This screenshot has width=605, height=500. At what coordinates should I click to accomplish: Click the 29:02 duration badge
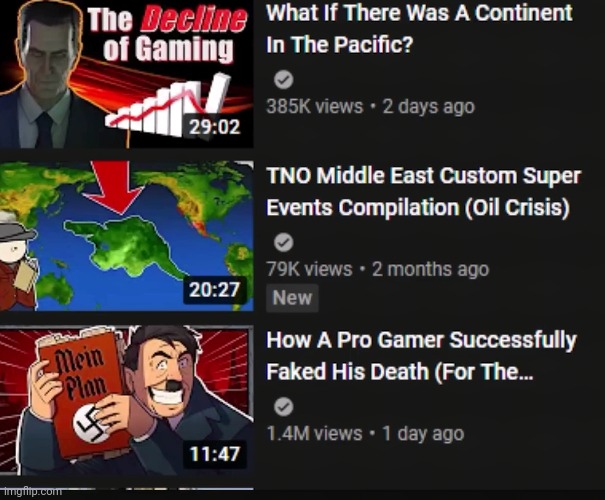pyautogui.click(x=215, y=127)
